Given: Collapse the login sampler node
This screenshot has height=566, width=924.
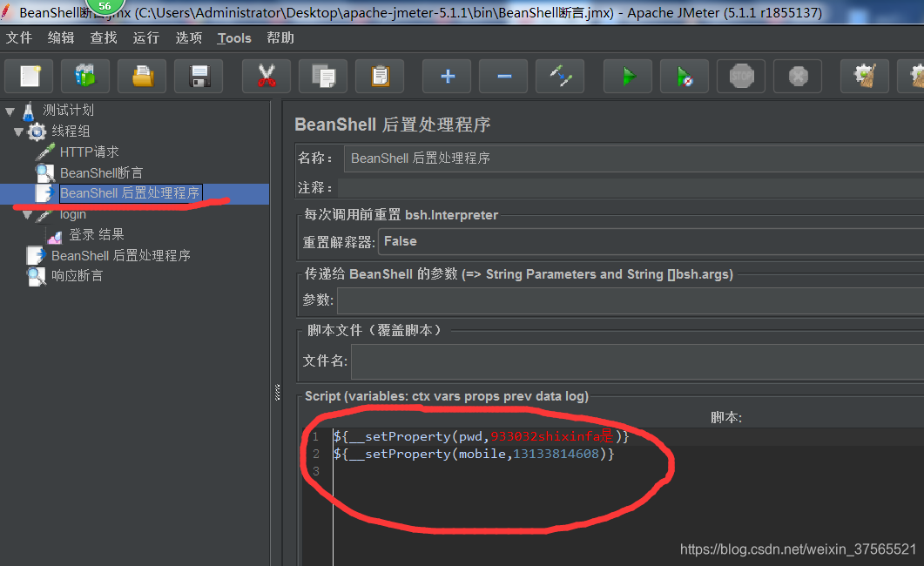Looking at the screenshot, I should 27,215.
